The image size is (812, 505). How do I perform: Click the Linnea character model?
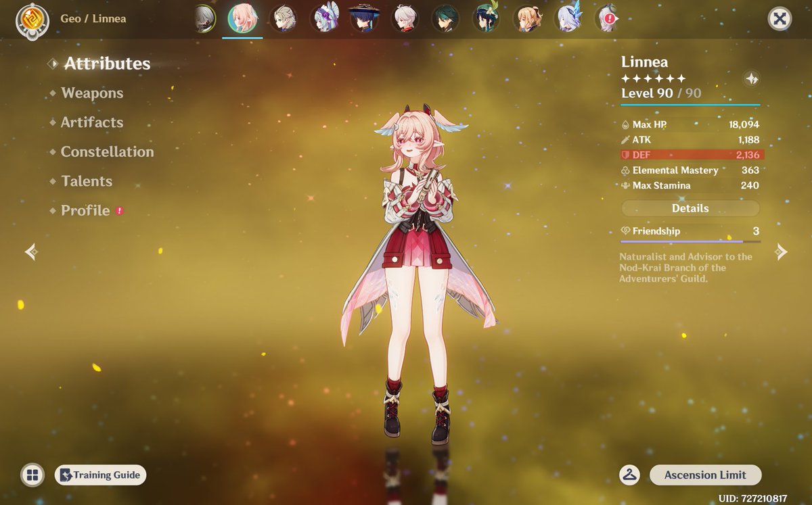pos(418,274)
